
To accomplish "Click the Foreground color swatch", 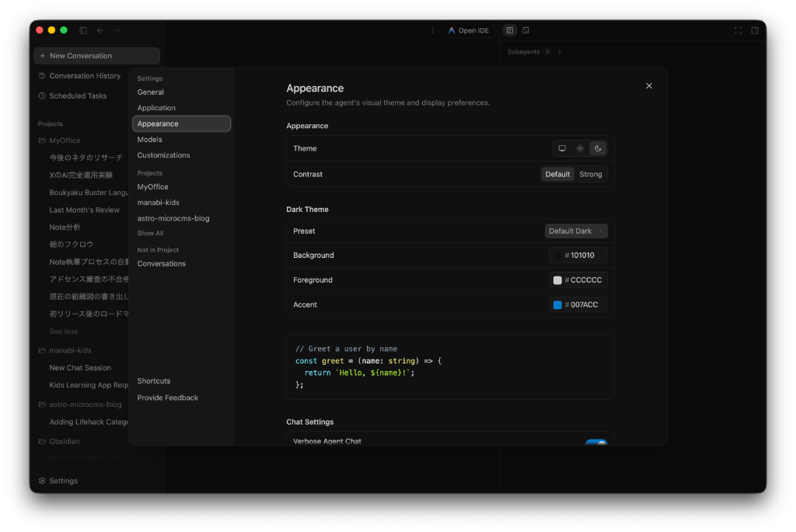I will (x=557, y=280).
